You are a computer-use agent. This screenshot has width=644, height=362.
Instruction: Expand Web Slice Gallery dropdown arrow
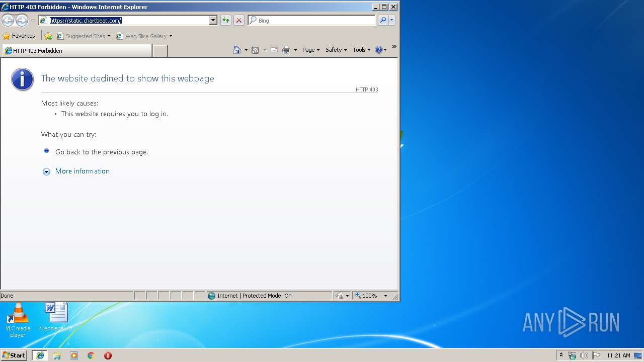(171, 36)
